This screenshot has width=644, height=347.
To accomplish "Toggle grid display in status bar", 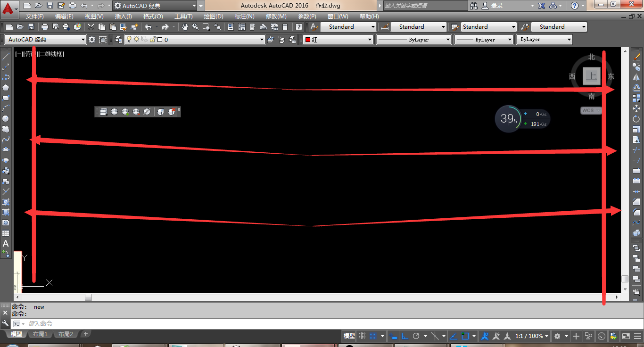I will pyautogui.click(x=362, y=336).
